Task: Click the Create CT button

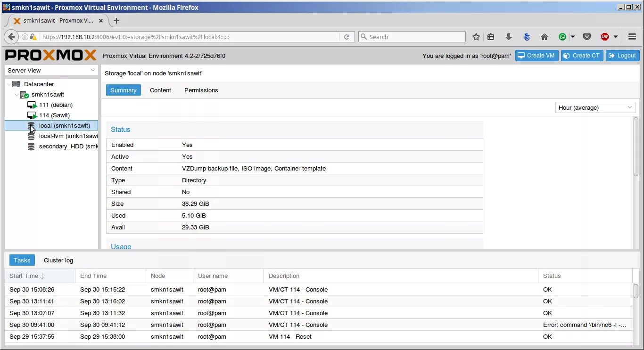Action: click(582, 56)
